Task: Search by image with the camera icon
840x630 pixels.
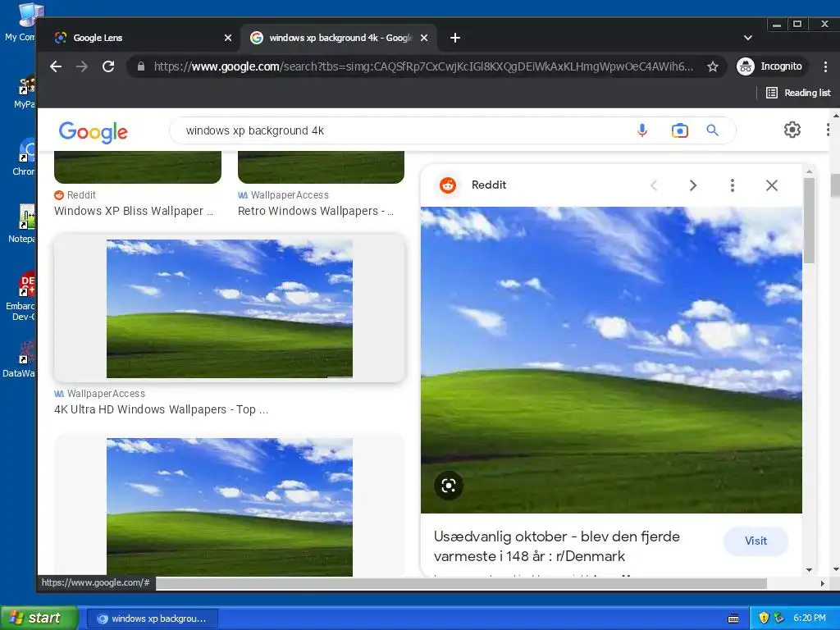Action: click(679, 130)
